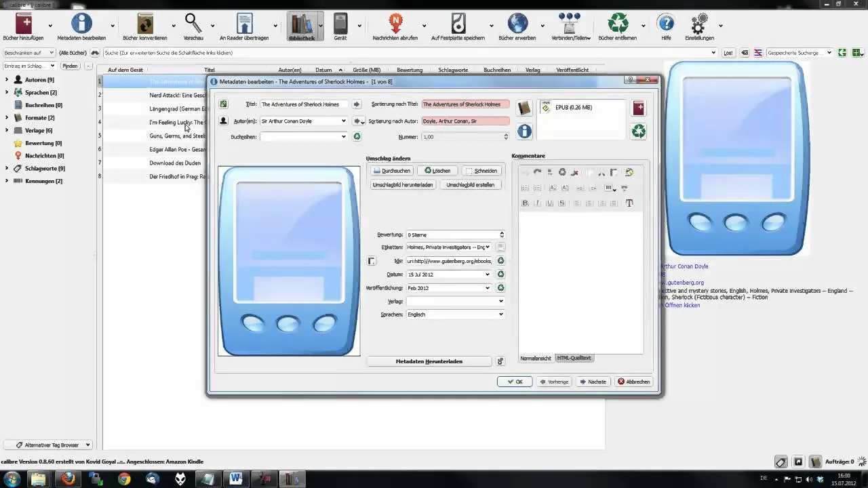868x488 pixels.
Task: Open the Etiketten tag editor icon
Action: pos(500,247)
